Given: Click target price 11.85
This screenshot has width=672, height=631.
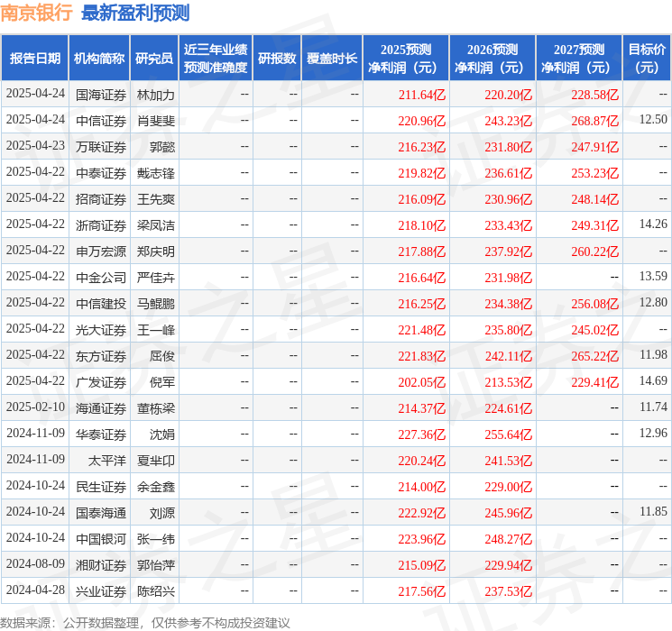Looking at the screenshot, I should [653, 511].
